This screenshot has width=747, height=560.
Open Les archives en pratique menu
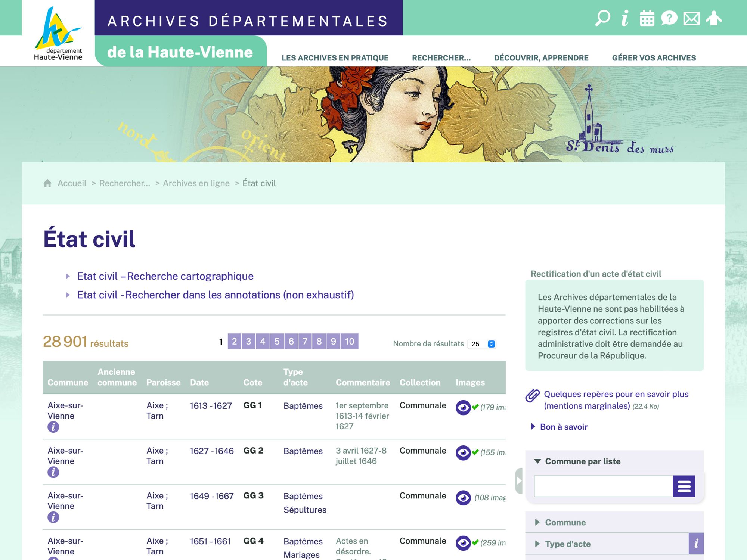[x=335, y=58]
